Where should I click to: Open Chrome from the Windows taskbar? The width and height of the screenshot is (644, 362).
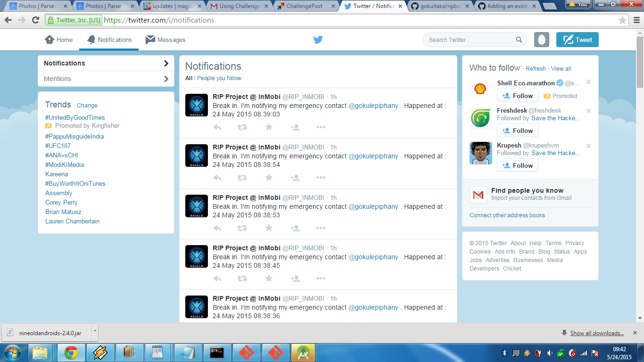(71, 353)
